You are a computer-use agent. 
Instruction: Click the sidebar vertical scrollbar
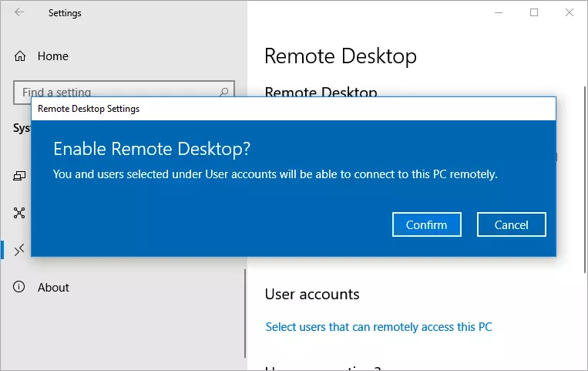(x=244, y=309)
